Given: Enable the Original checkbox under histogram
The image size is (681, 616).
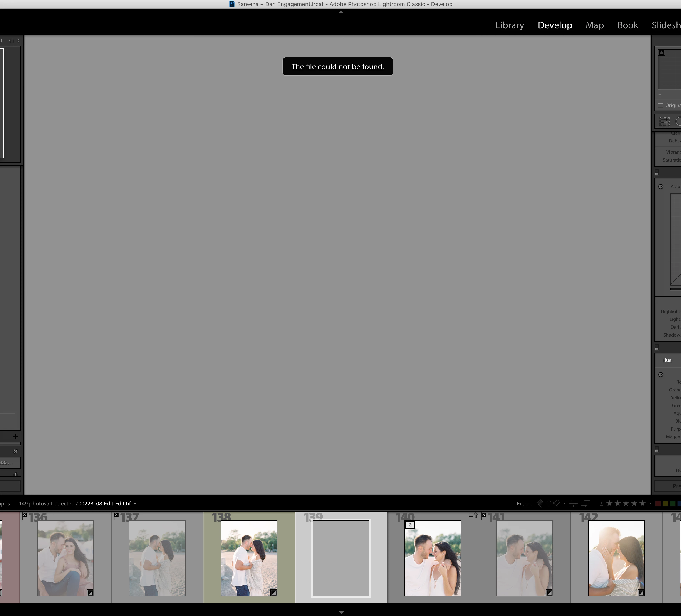Looking at the screenshot, I should 660,105.
